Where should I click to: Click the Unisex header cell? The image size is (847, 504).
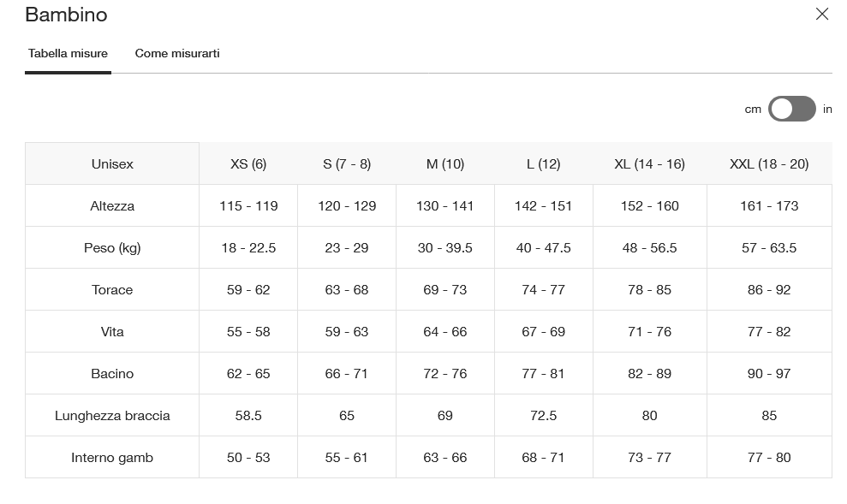coord(112,164)
